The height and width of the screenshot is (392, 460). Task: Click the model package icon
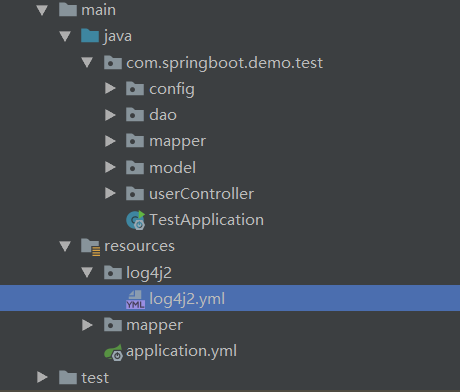click(135, 167)
